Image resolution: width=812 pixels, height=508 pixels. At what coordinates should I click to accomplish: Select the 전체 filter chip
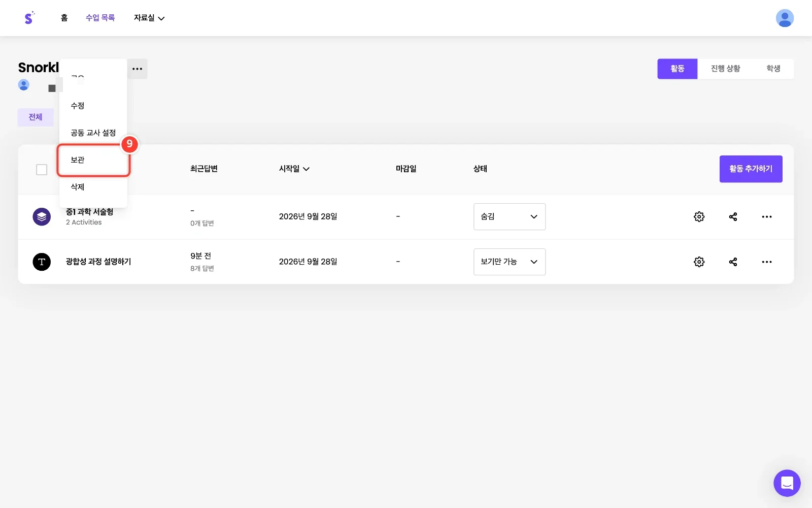click(x=36, y=117)
